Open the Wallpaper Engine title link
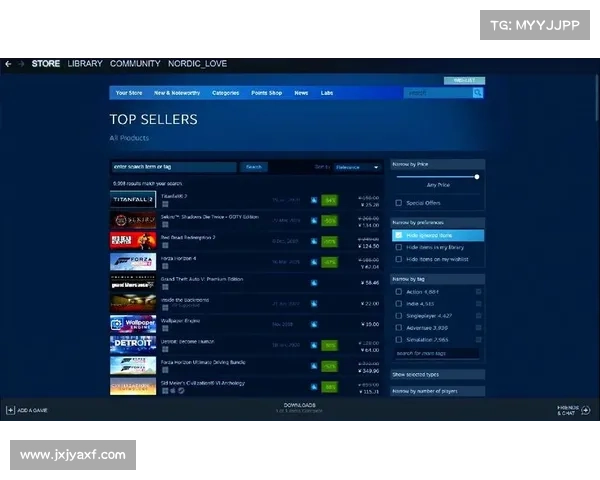This screenshot has width=600, height=480. coord(181,321)
